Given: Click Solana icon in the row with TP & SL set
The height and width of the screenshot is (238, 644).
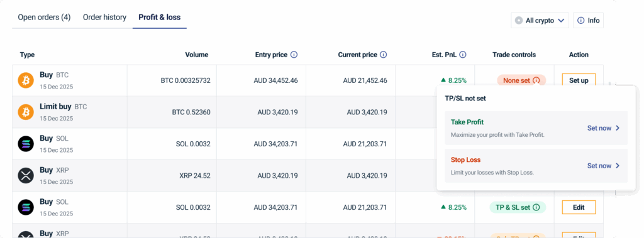Looking at the screenshot, I should click(26, 207).
